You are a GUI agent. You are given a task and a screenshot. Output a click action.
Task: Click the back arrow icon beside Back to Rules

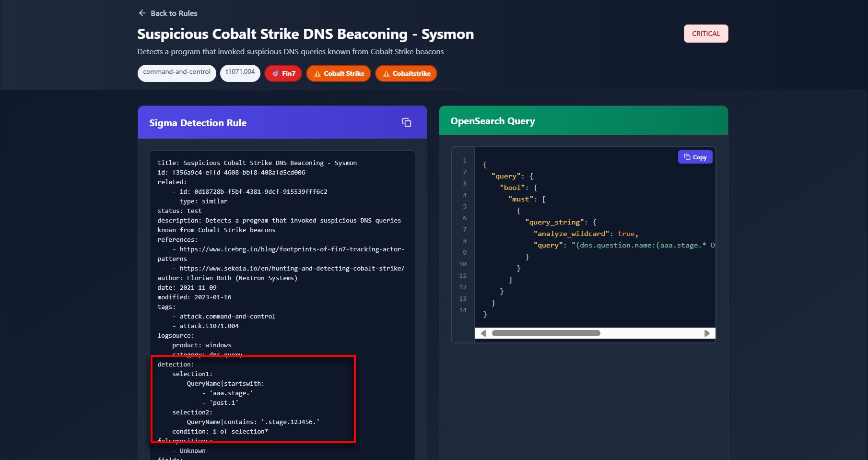click(142, 13)
